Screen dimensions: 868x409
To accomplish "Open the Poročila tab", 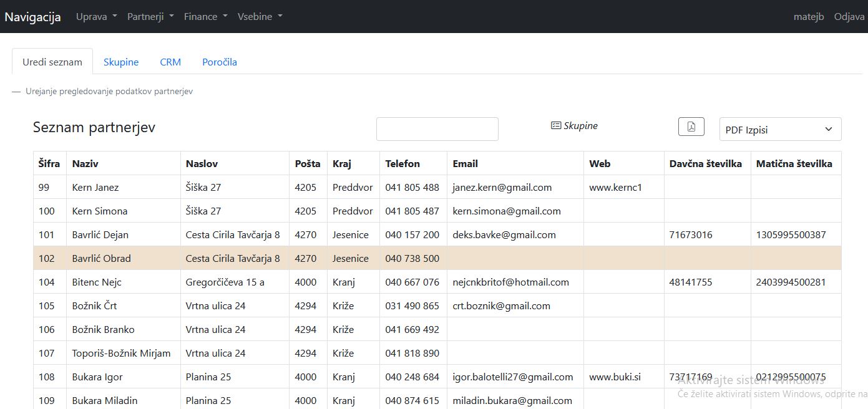I will [220, 62].
